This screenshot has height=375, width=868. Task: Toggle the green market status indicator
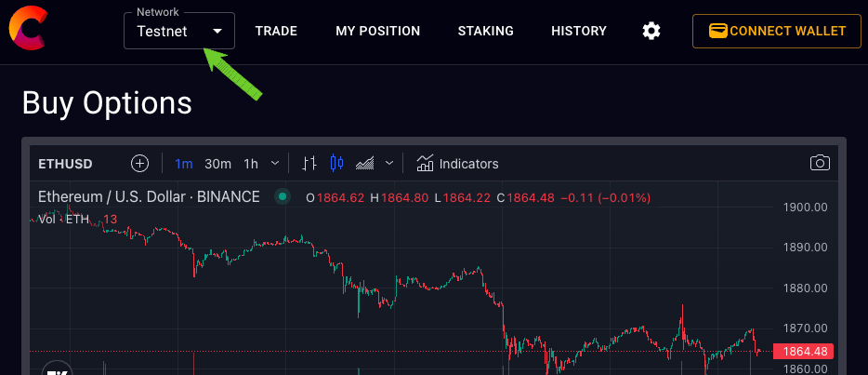click(x=283, y=197)
